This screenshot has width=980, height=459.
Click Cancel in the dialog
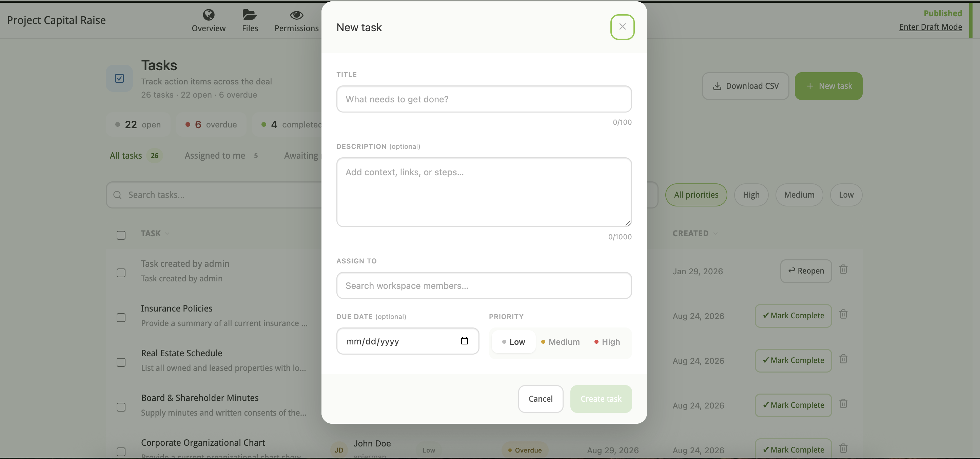click(540, 399)
